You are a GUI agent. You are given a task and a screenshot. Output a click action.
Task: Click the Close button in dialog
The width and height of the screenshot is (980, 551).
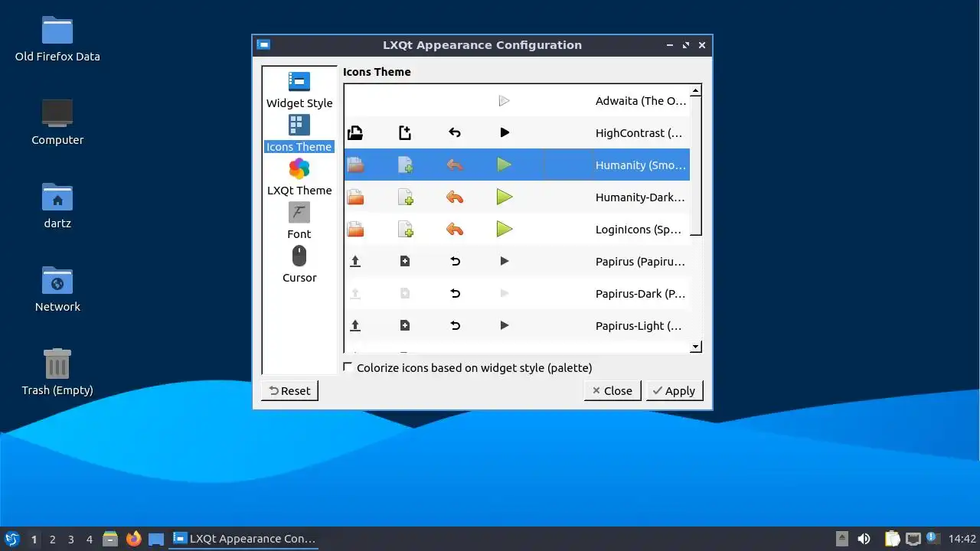(612, 391)
